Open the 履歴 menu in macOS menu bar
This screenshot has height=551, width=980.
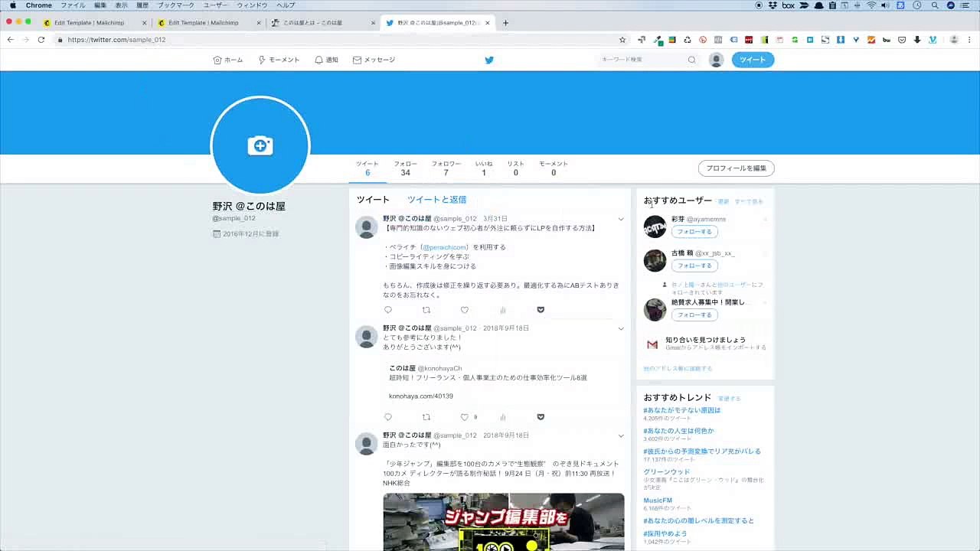(x=142, y=5)
